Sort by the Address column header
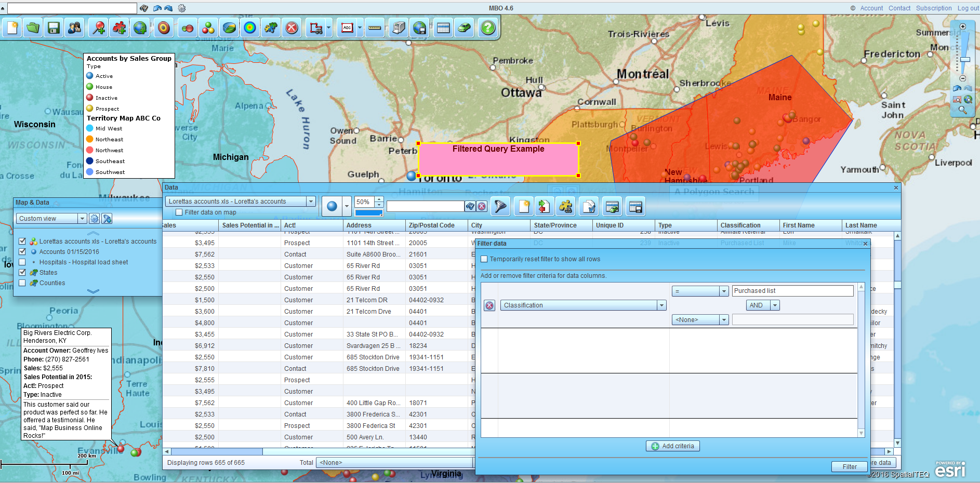 pyautogui.click(x=374, y=225)
